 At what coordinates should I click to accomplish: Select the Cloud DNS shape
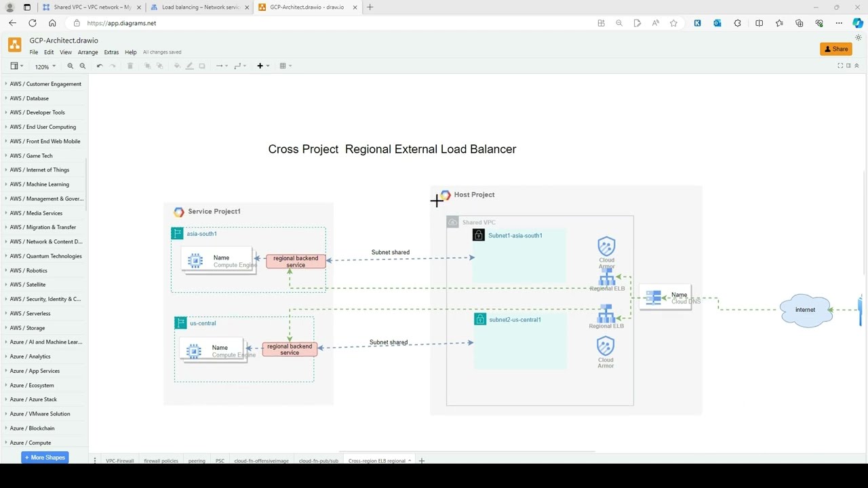(665, 298)
